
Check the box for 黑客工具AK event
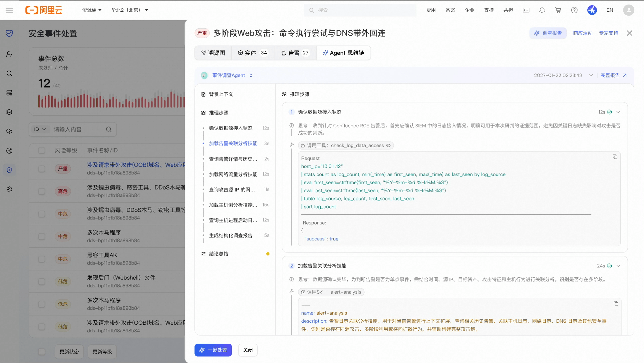(x=42, y=259)
